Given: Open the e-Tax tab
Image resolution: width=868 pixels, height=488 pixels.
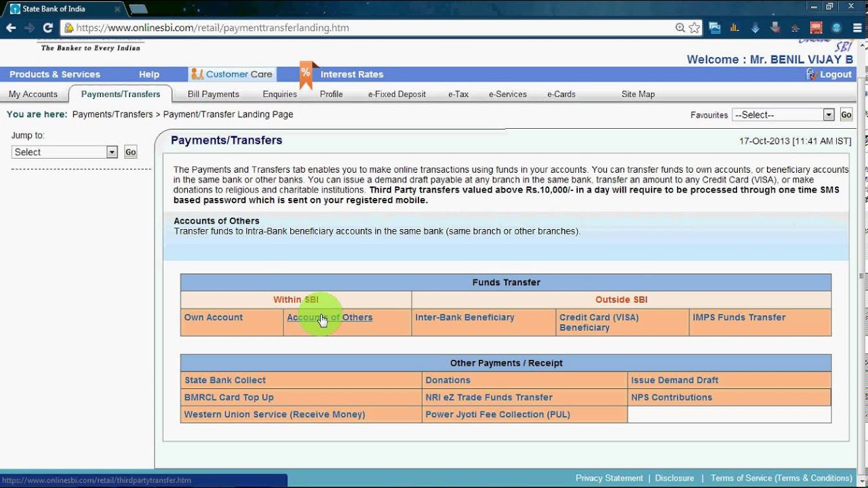Looking at the screenshot, I should click(458, 94).
